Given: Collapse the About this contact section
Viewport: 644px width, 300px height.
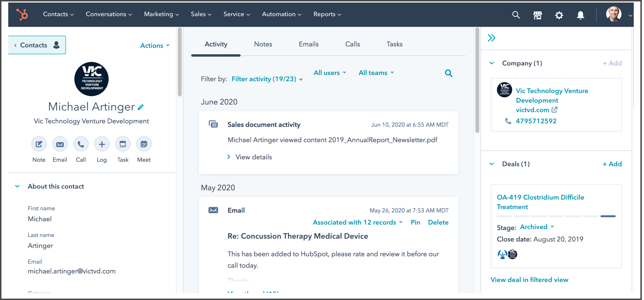Looking at the screenshot, I should tap(17, 186).
